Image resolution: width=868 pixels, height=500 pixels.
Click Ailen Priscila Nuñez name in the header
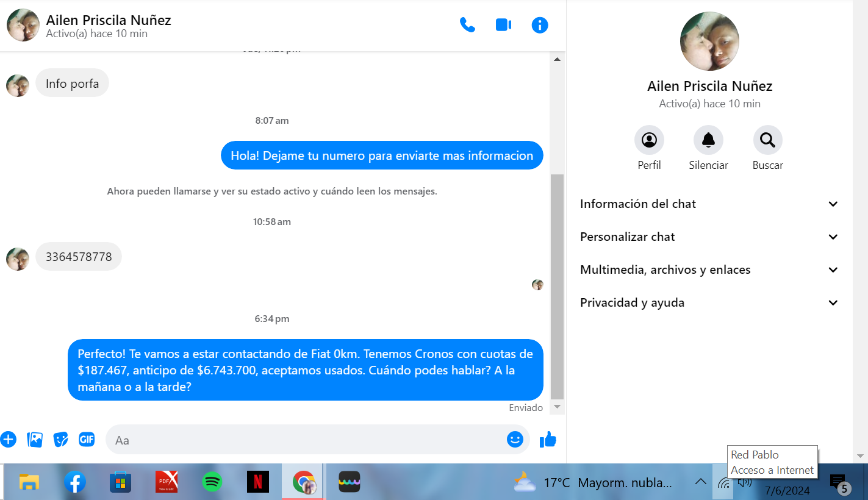coord(109,20)
